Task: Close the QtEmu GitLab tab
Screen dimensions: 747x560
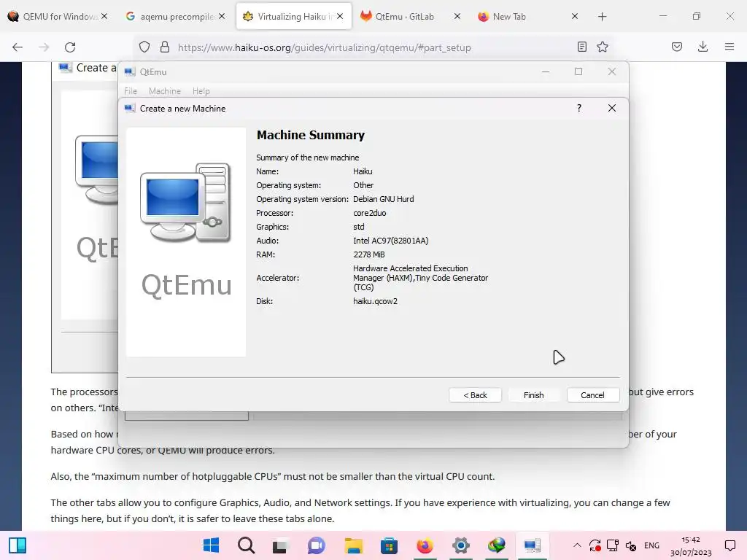Action: 457,16
